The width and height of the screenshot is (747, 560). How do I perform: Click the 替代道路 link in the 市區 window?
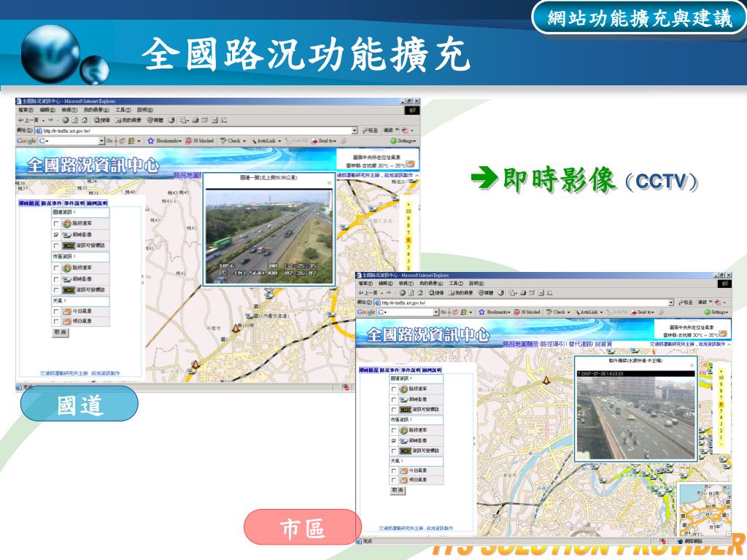click(580, 344)
